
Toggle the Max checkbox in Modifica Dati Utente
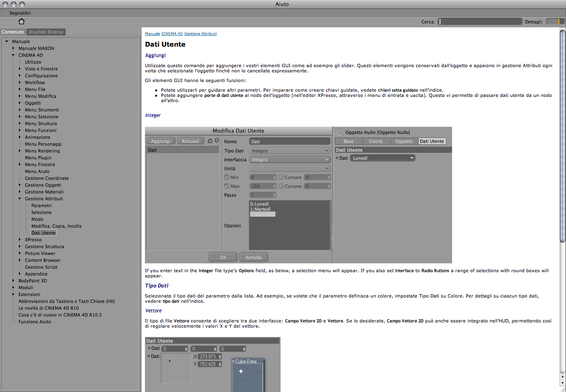tap(227, 186)
